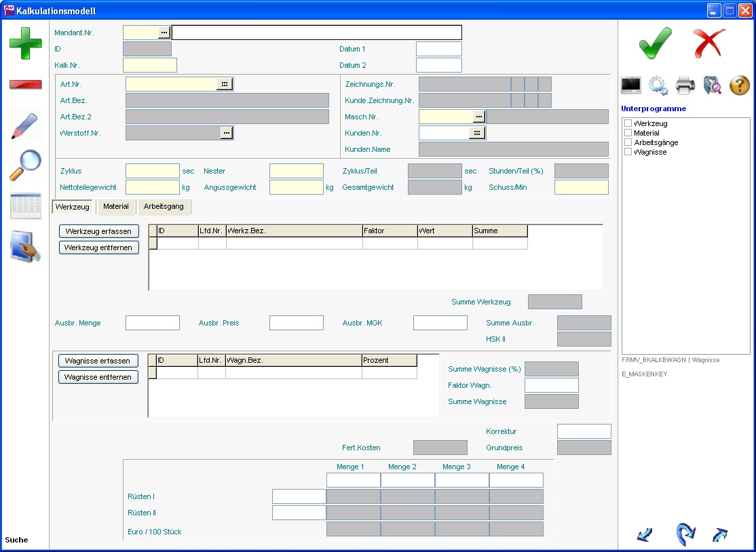Click the Zyklus input field
The image size is (756, 552).
pos(152,171)
